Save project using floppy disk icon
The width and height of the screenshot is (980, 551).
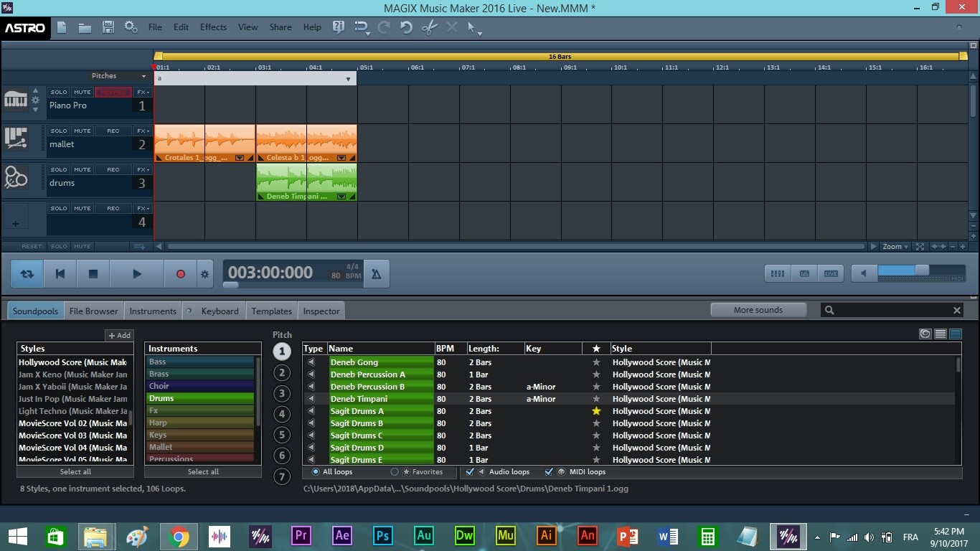coord(108,27)
